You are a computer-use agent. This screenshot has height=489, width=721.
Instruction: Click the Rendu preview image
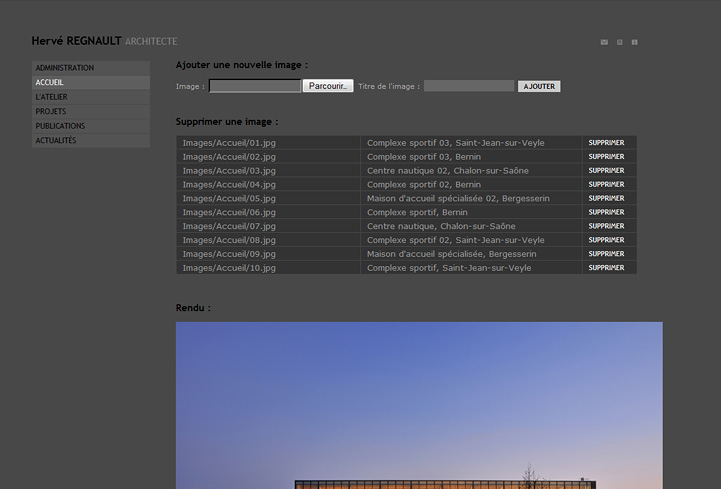[x=419, y=405]
